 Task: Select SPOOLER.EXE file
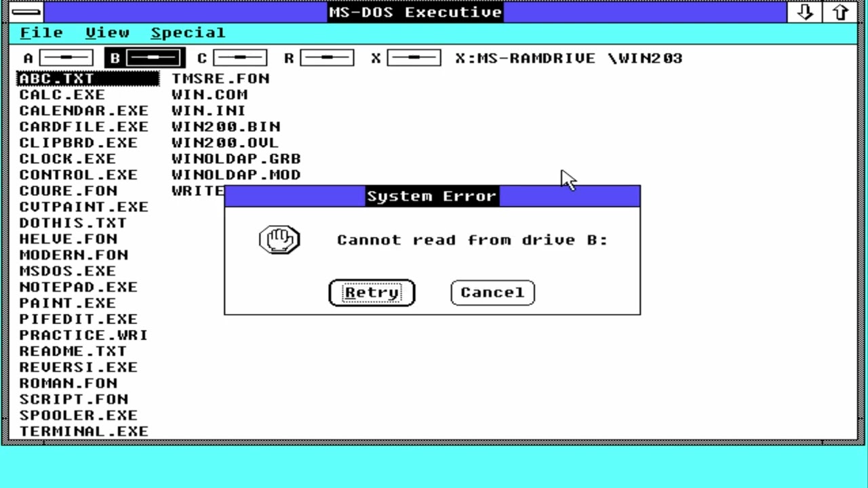click(x=78, y=415)
